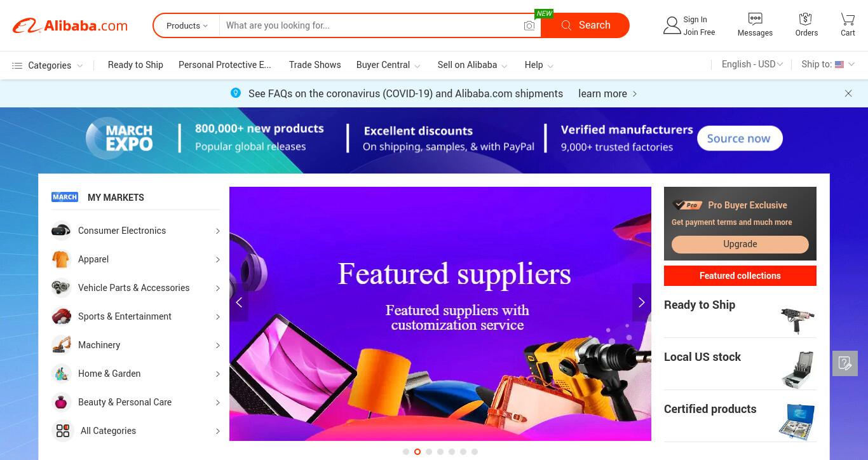Select the third carousel dot indicator
Image resolution: width=868 pixels, height=460 pixels.
coord(429,452)
